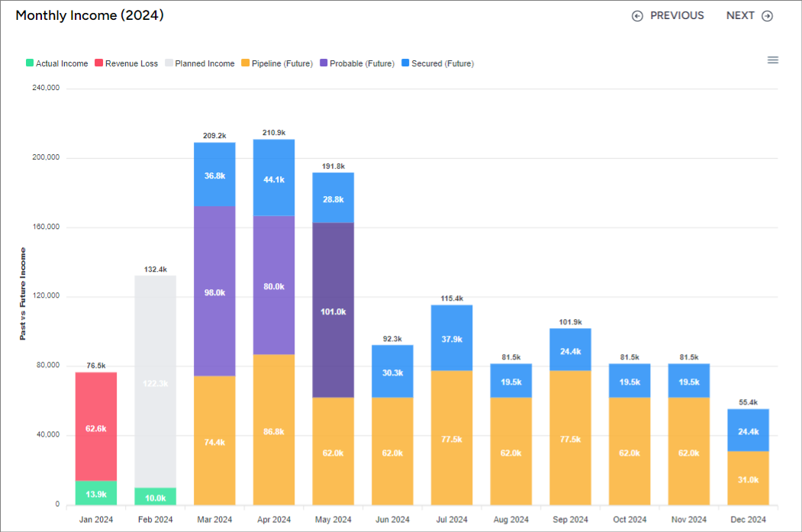
Task: Go to NEXT year
Action: coord(740,16)
